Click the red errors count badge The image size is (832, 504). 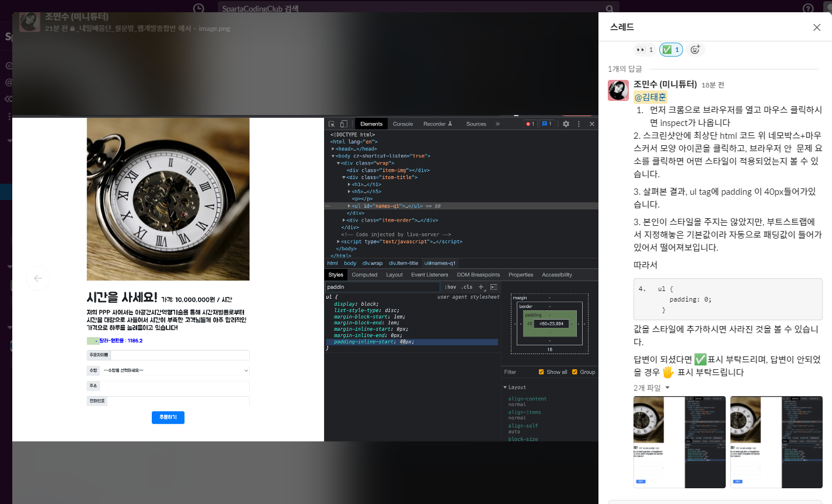[x=530, y=124]
